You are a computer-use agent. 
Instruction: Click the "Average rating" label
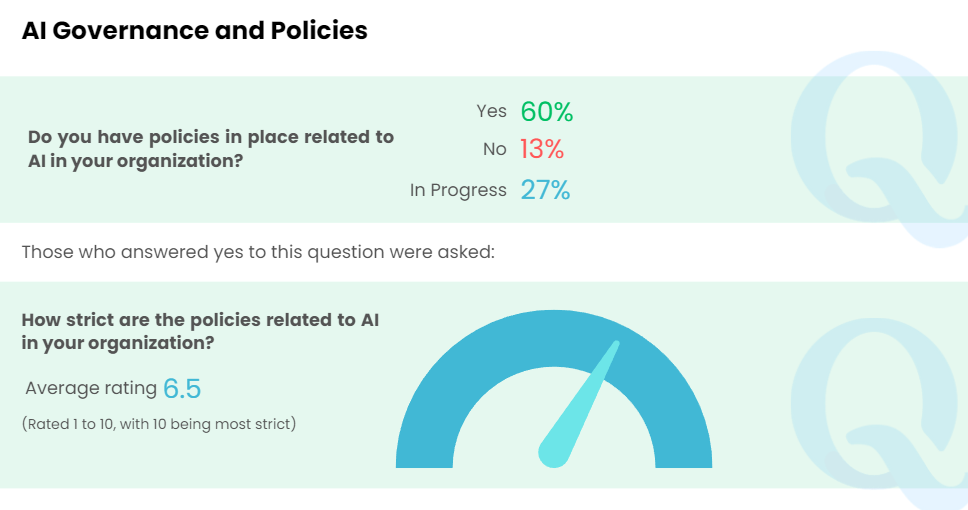(x=91, y=388)
